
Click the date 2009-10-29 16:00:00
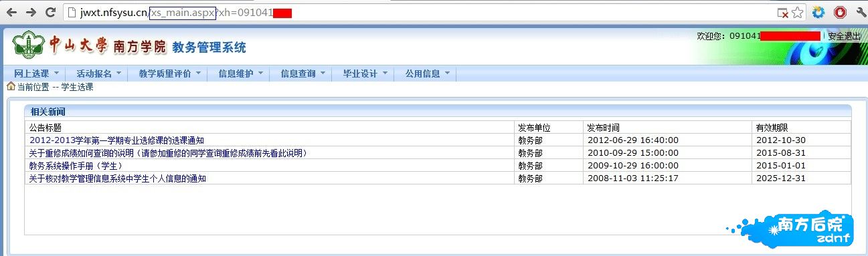click(x=633, y=166)
